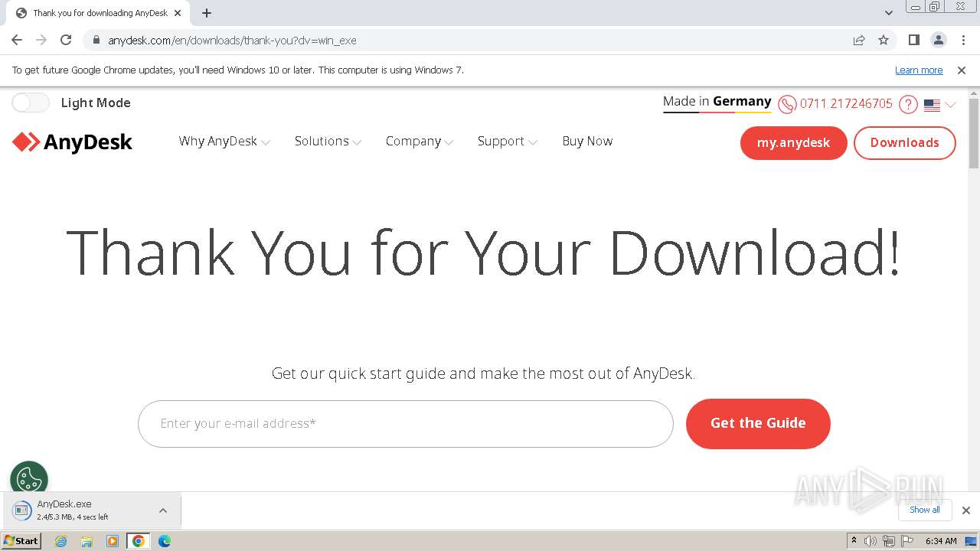This screenshot has width=980, height=551.
Task: Launch Microsoft Edge from taskbar
Action: [x=165, y=541]
